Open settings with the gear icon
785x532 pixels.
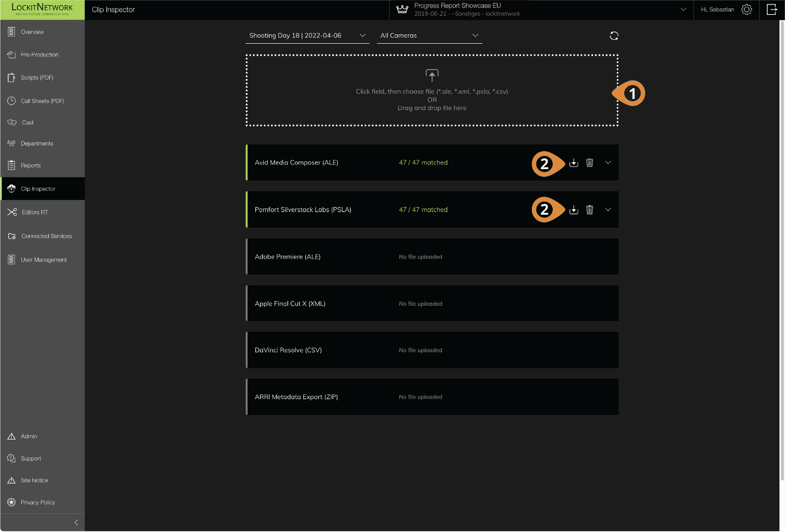coord(746,10)
